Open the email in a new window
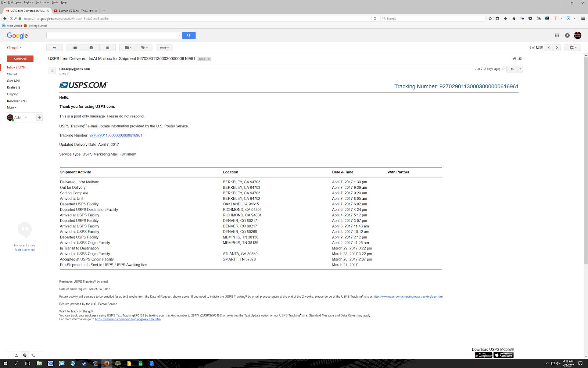Viewport: 588px width, 368px height. (x=520, y=59)
